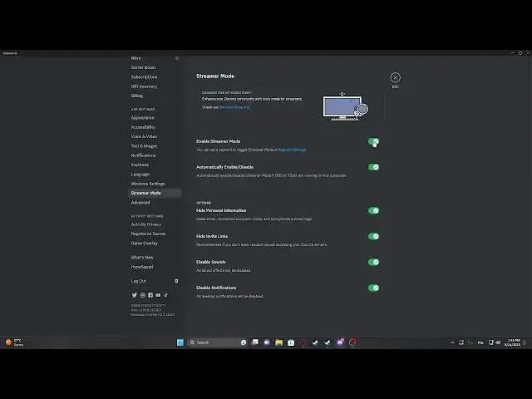
Task: Click the Log Out door icon
Action: click(176, 281)
